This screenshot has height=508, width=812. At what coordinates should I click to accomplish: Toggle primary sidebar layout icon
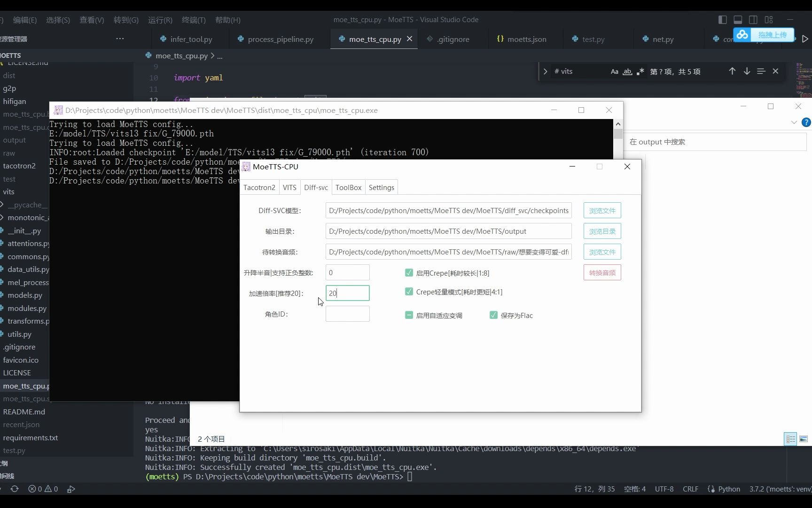point(723,20)
